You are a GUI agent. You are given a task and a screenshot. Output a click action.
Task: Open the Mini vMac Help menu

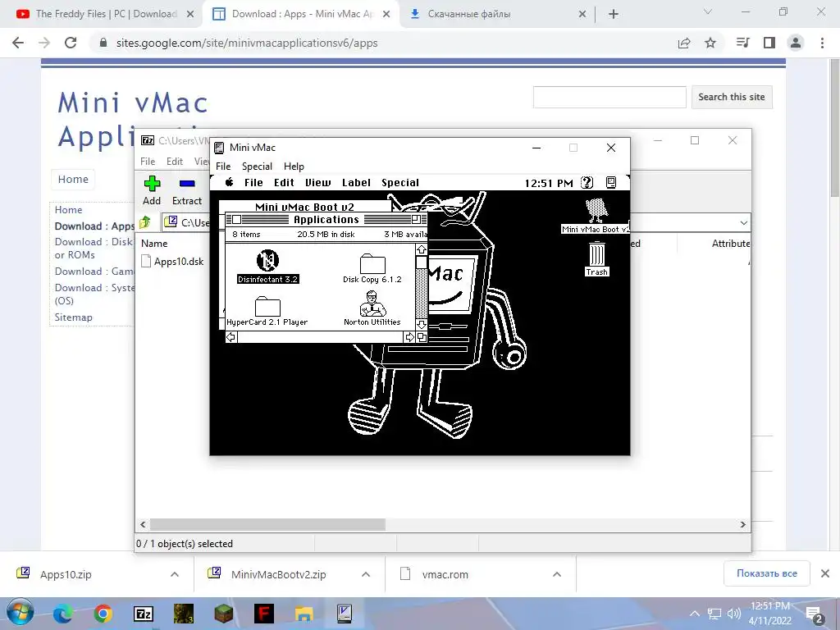[294, 166]
